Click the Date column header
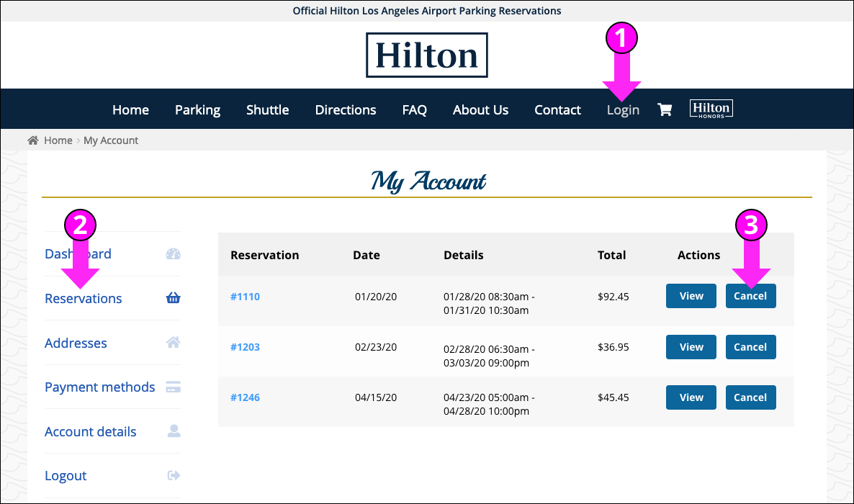854x504 pixels. pyautogui.click(x=367, y=255)
